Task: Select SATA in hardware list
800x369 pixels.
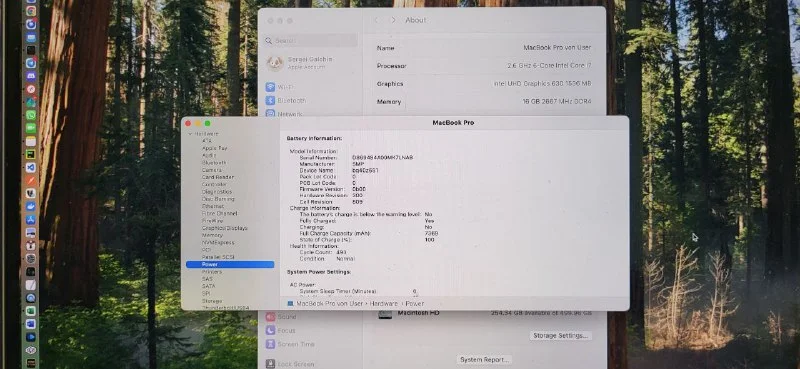Action: [x=209, y=286]
